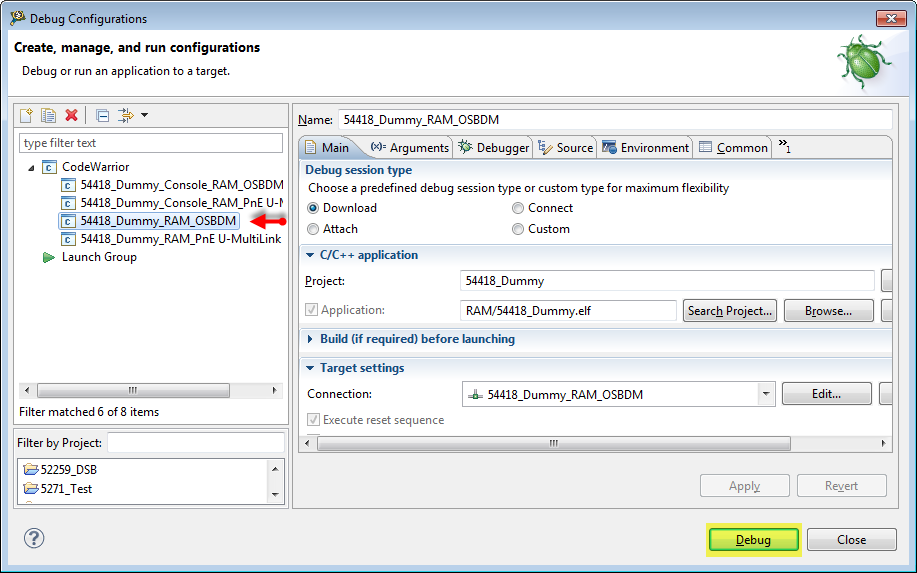Switch to the Arguments tab

[409, 148]
